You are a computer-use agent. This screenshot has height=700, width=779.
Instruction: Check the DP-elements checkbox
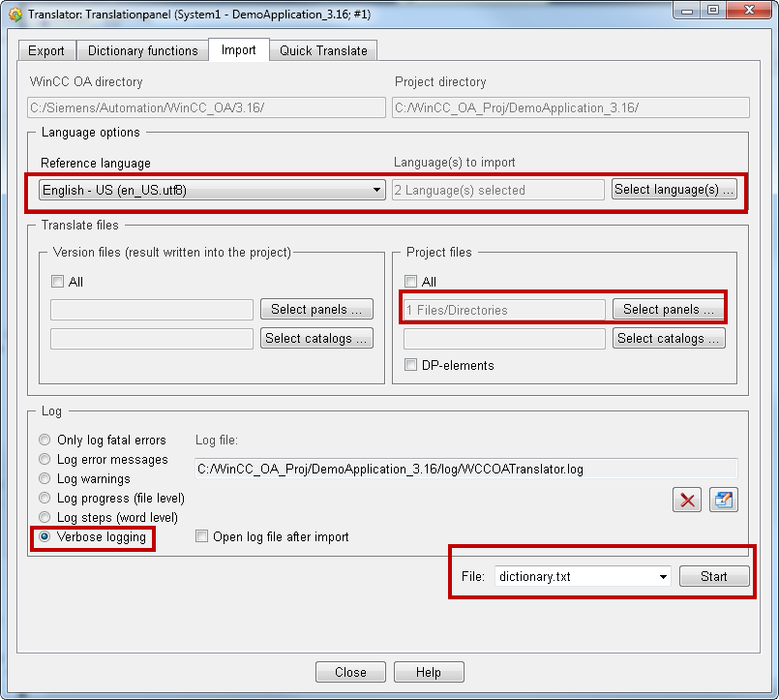(x=411, y=366)
